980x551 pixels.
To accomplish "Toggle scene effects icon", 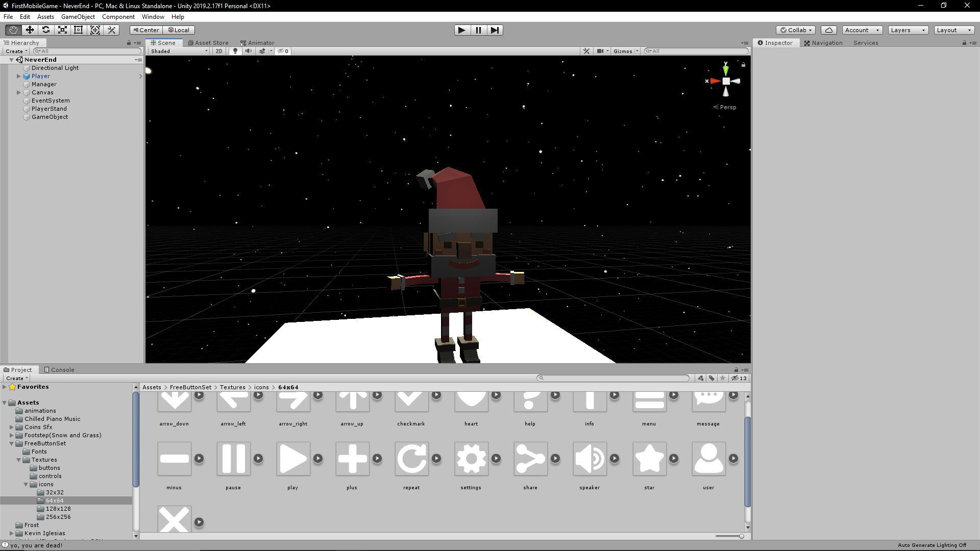I will click(262, 51).
